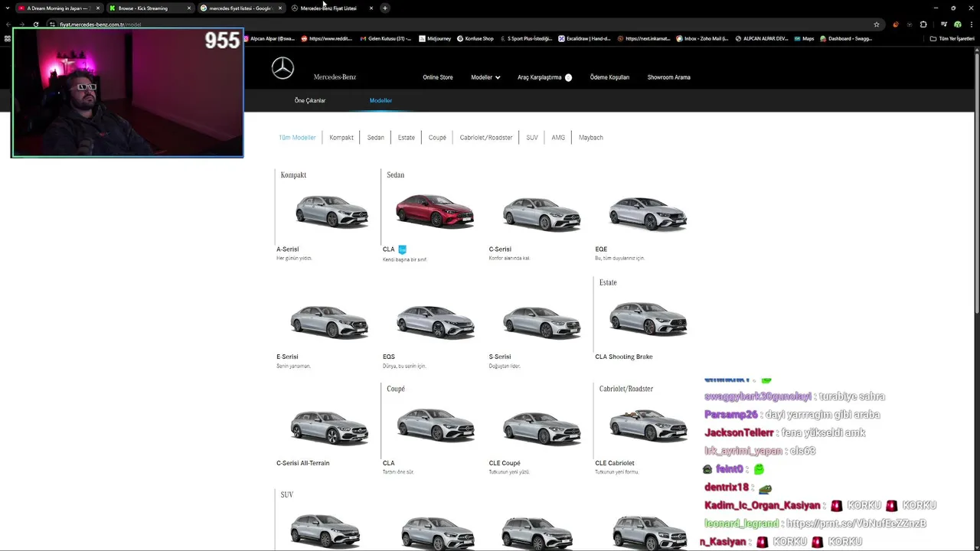Open the Dashboard - Swagg bookmark
Viewport: 980px width, 551px height.
(x=846, y=38)
